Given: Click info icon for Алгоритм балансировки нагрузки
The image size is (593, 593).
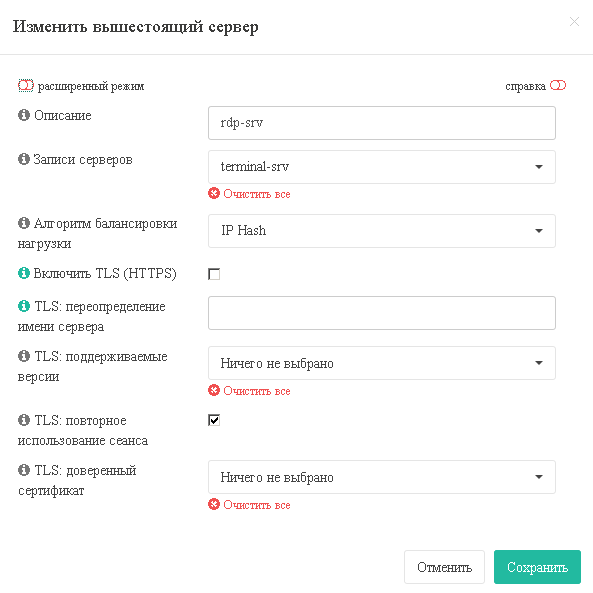Looking at the screenshot, I should [24, 223].
